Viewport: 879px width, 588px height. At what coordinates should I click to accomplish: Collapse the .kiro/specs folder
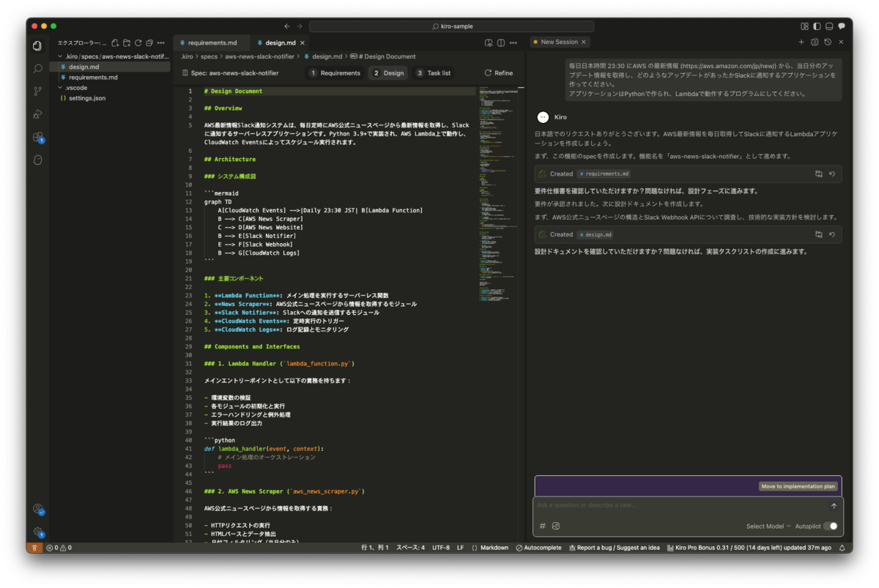pos(110,56)
